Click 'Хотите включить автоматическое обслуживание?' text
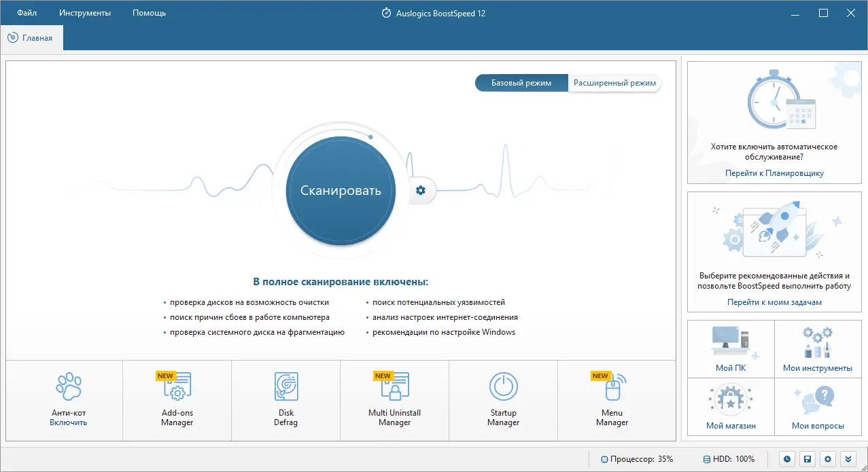 (774, 151)
